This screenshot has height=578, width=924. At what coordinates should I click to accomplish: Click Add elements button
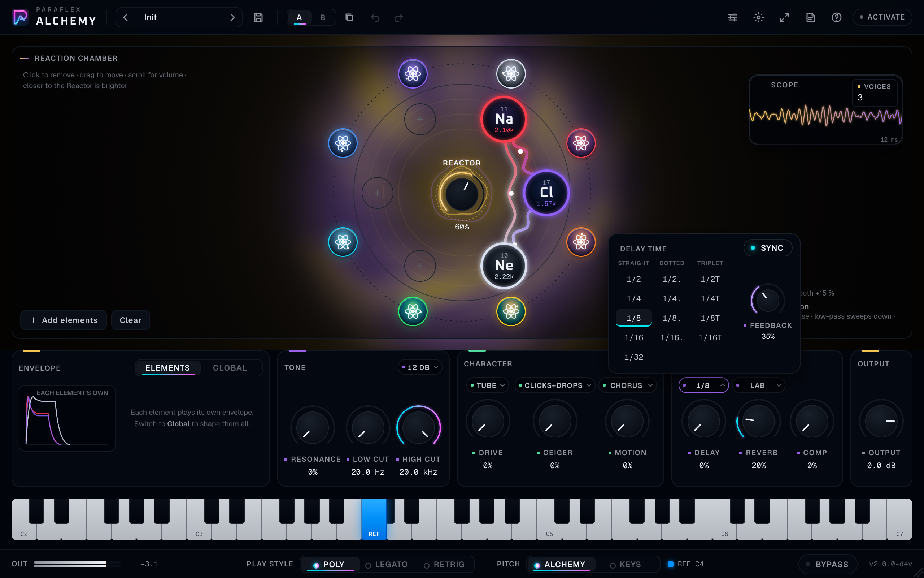click(x=64, y=320)
